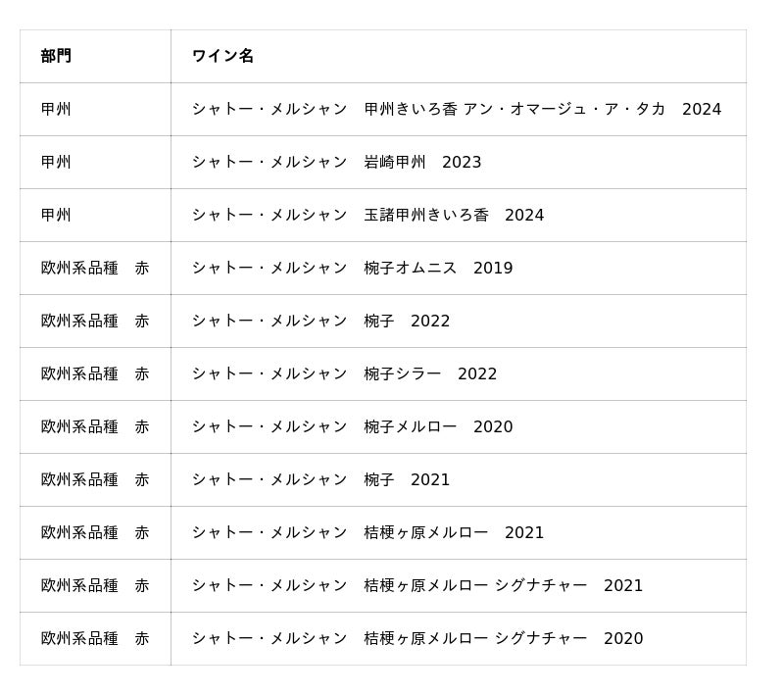Click 欧州系品種 赤 beside 椀子メルロー 2020
Image resolution: width=784 pixels, height=695 pixels.
(x=95, y=426)
